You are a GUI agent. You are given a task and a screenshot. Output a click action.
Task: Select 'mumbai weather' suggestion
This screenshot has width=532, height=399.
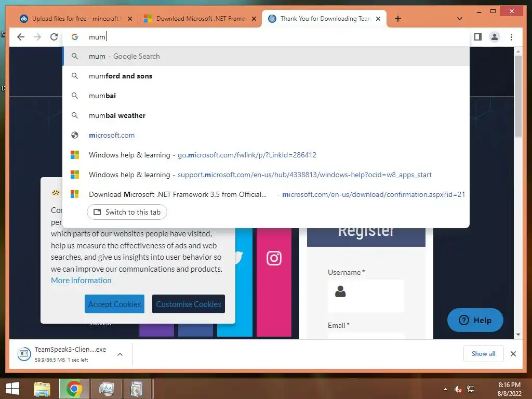[x=266, y=115]
